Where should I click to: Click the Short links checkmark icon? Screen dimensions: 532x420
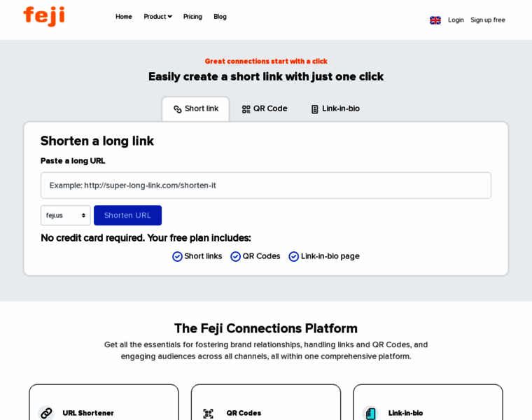(x=178, y=256)
